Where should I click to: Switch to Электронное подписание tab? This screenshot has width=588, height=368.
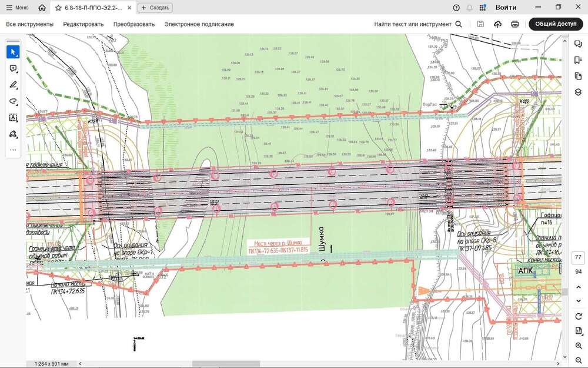199,24
